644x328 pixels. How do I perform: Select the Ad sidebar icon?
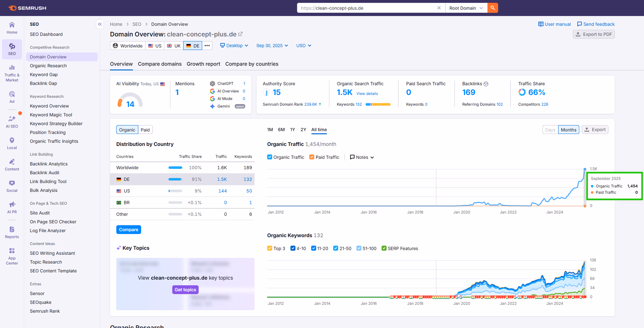point(12,97)
